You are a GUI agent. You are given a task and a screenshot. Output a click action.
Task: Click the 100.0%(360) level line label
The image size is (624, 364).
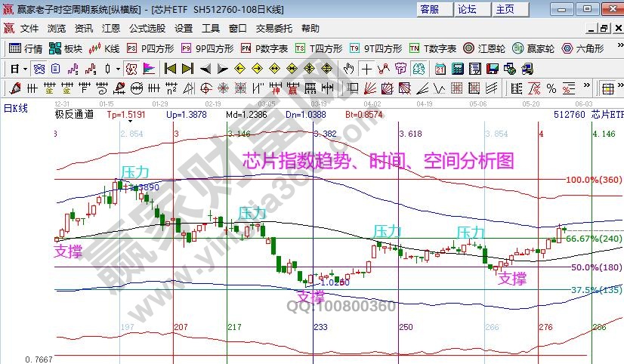tap(593, 180)
